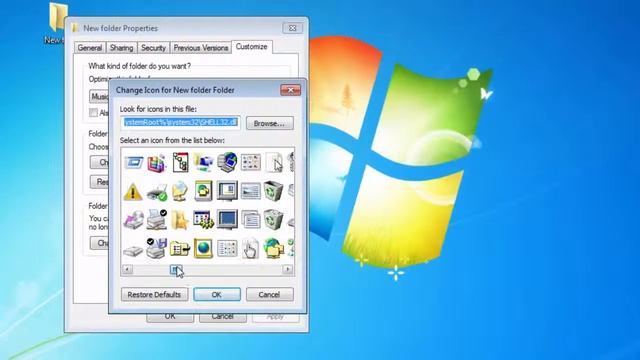
Task: Select the colorful floppy disks box icon
Action: (156, 163)
